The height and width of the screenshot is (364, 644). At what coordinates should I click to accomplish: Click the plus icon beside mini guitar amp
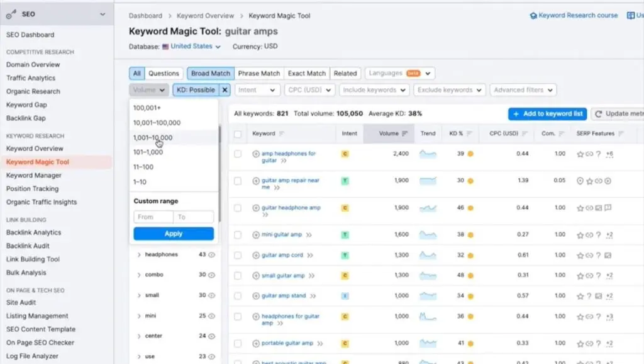tap(256, 235)
